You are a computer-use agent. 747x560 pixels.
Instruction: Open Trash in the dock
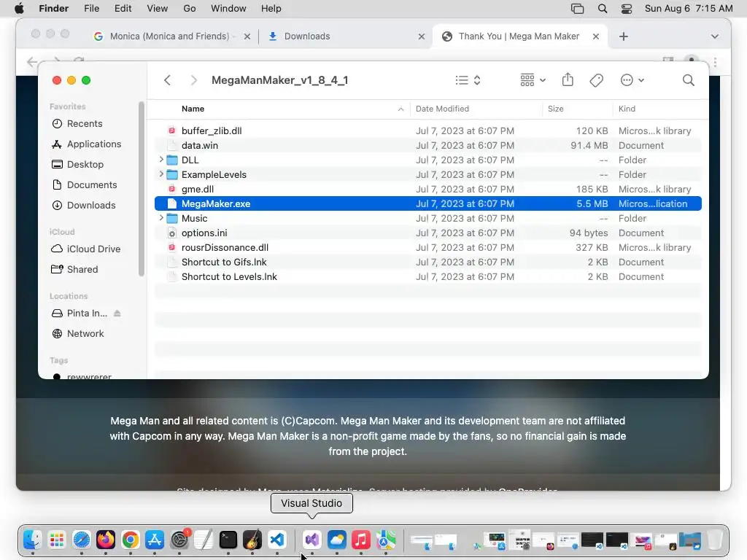coord(715,540)
